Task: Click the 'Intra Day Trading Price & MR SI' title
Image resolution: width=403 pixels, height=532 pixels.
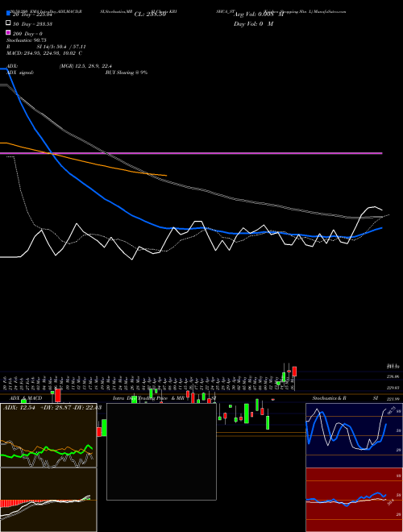Action: (x=164, y=398)
